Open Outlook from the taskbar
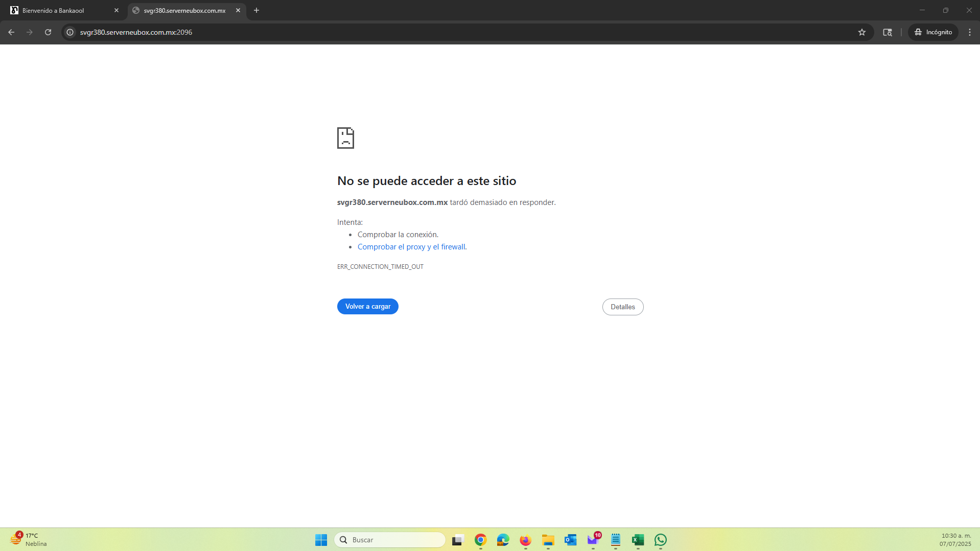The width and height of the screenshot is (980, 551). (570, 540)
